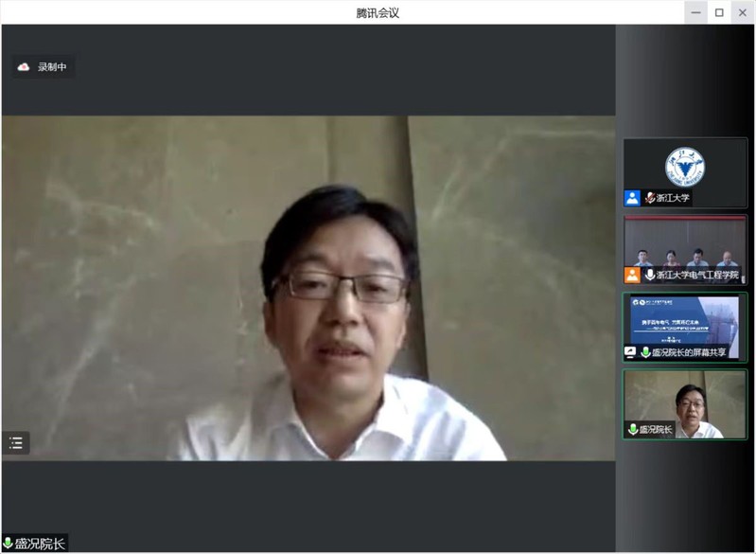Click the 盛况院长 name label at bottom left

click(40, 544)
